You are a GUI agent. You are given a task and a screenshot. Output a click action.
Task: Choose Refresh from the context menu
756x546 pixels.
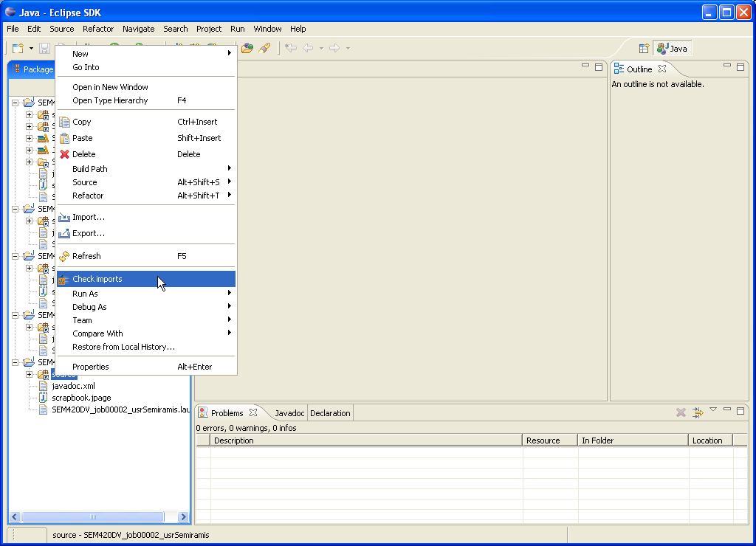pos(86,256)
